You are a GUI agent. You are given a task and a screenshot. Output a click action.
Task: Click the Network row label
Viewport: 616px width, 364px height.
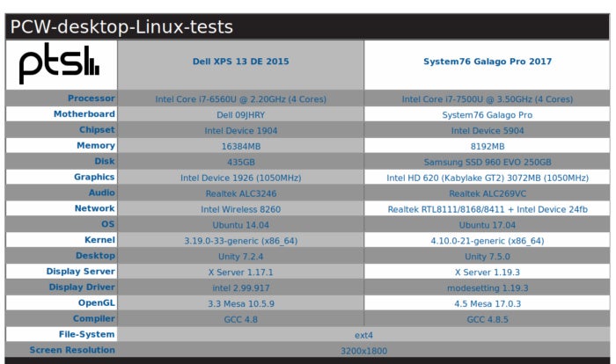point(95,208)
